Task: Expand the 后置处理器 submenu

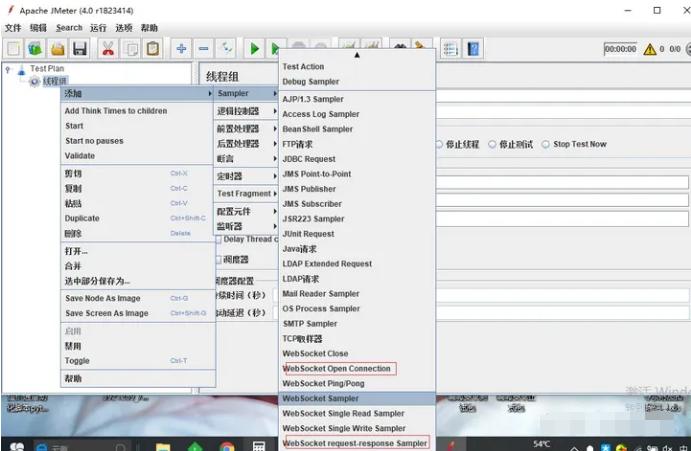Action: (246, 144)
